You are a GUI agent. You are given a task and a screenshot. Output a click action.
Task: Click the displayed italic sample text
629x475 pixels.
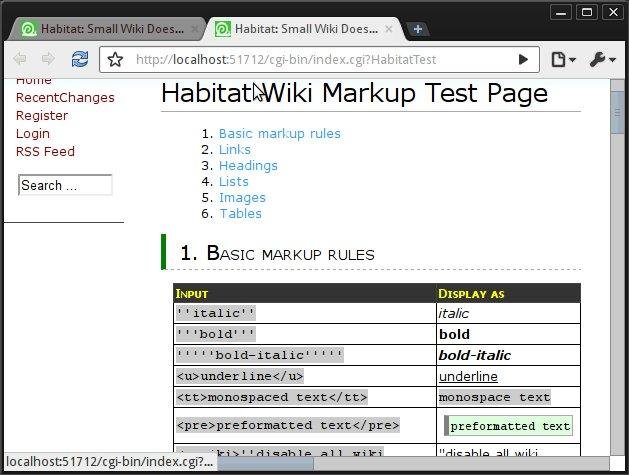(453, 313)
